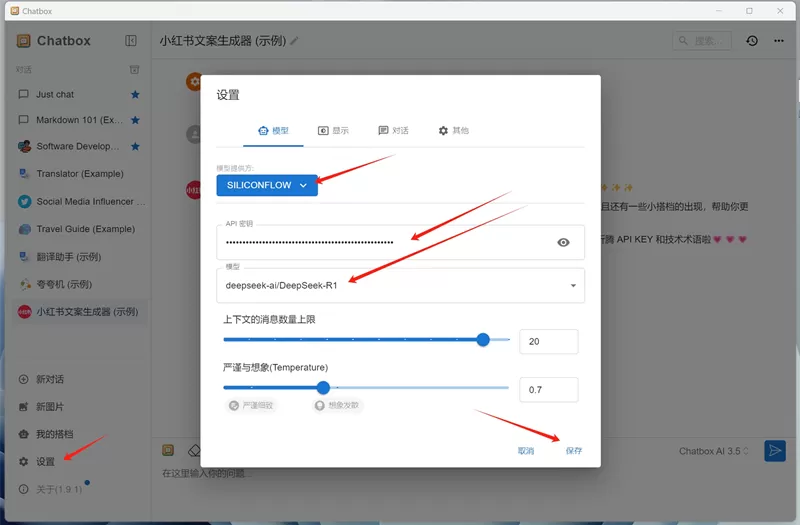Open Translator (Example) conversation

click(x=79, y=173)
